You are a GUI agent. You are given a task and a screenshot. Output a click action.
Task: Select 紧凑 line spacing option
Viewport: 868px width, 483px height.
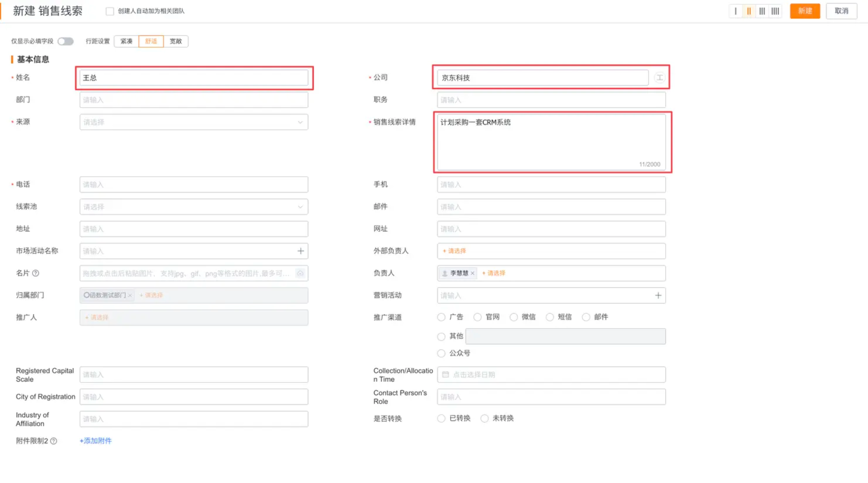tap(126, 41)
